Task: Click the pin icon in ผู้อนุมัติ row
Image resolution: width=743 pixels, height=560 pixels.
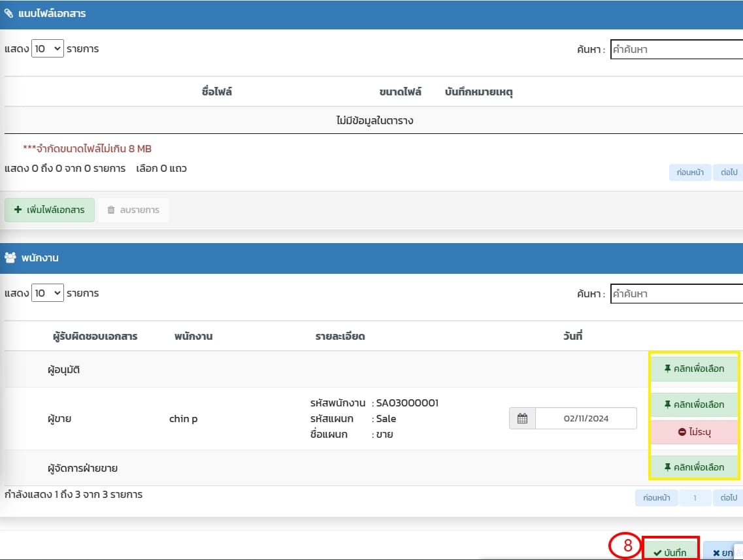Action: point(667,369)
